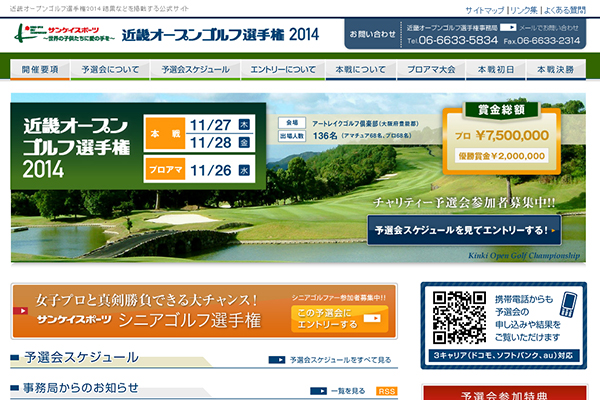Viewport: 600px width, 400px height.
Task: Click the メールでお問い合わせ link
Action: click(549, 28)
